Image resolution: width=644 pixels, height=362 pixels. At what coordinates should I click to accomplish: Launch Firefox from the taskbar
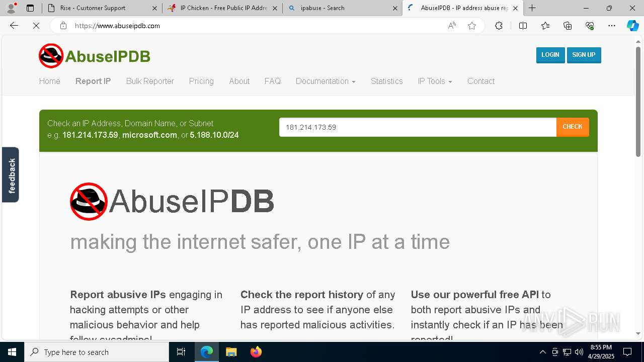click(256, 352)
